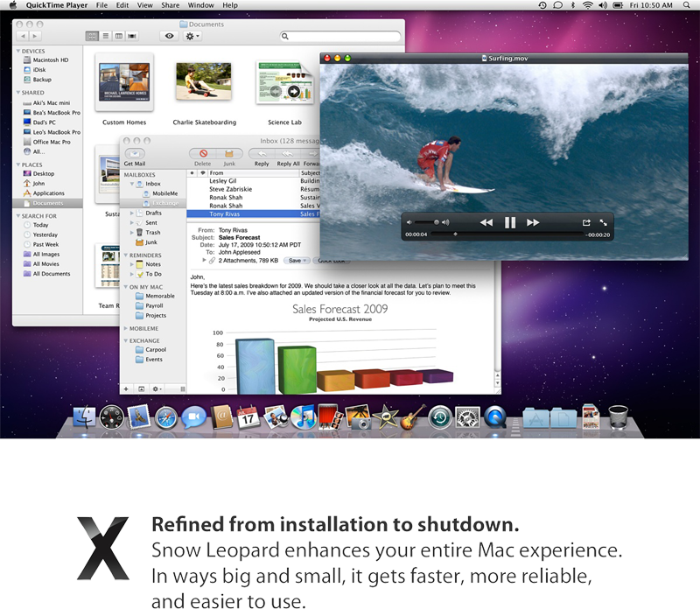Image resolution: width=700 pixels, height=609 pixels.
Task: Click the QuickTime playback progress bar
Action: coord(507,234)
